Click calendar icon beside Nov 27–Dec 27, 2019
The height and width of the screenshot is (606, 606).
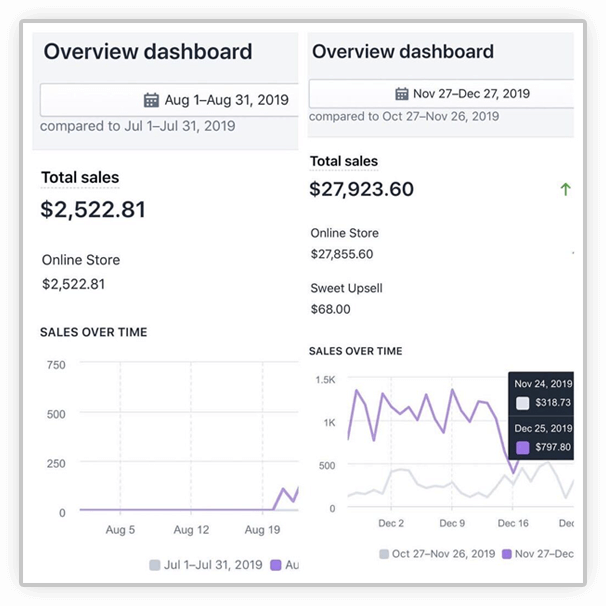coord(402,94)
